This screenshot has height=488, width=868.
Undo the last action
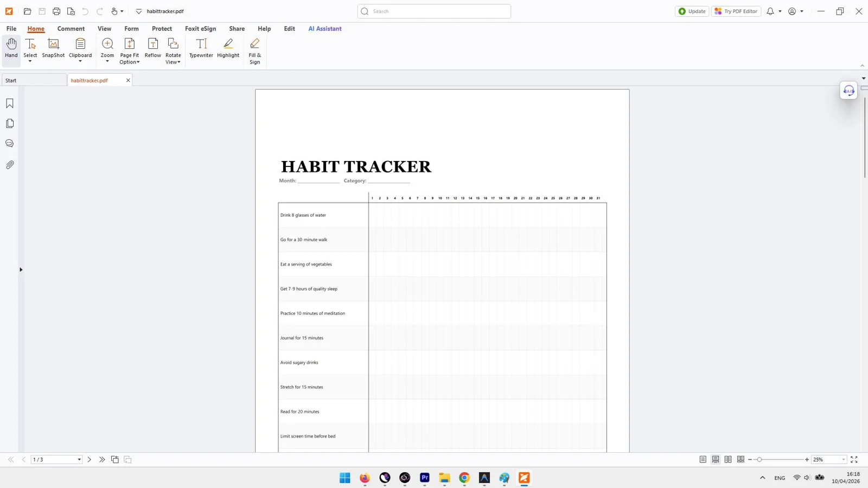[85, 11]
